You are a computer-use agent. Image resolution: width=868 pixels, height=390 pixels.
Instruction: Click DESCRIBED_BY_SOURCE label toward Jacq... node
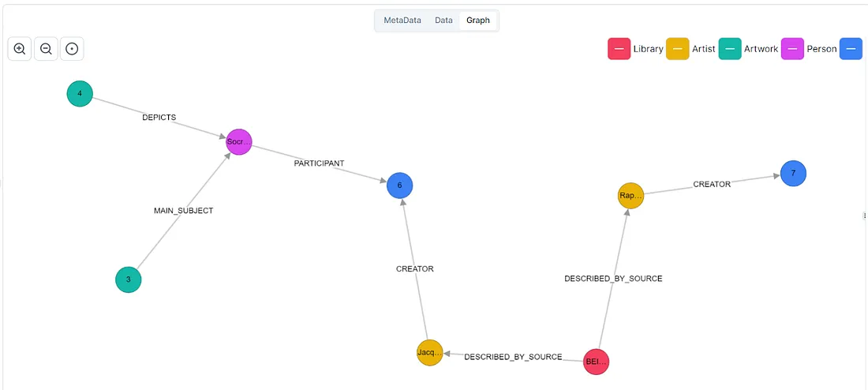513,357
